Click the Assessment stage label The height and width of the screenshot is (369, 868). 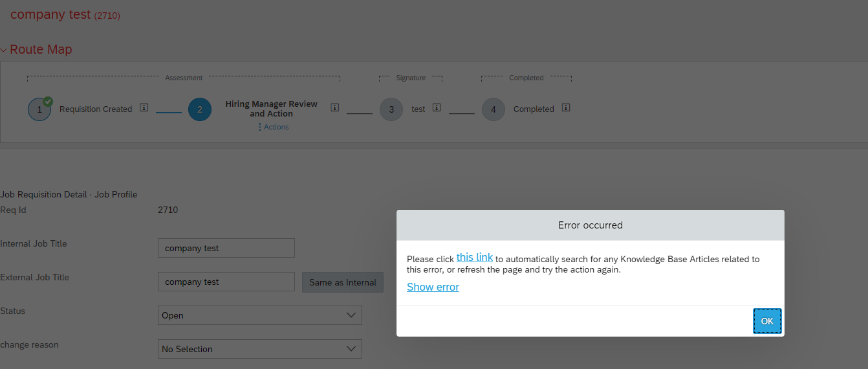(184, 78)
